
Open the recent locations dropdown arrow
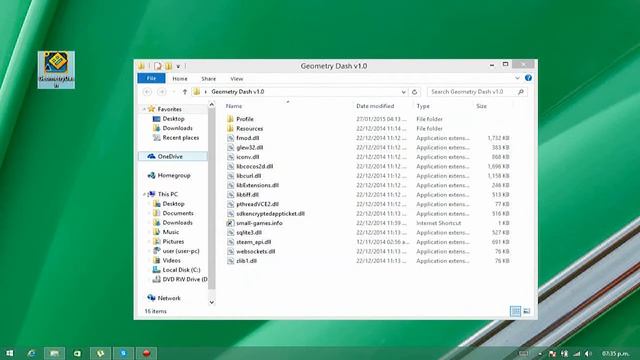click(173, 92)
